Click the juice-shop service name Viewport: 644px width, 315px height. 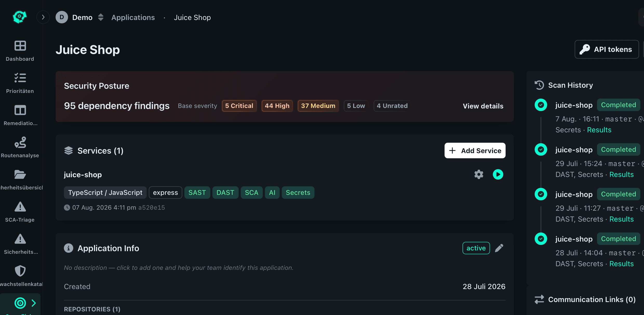pyautogui.click(x=83, y=175)
